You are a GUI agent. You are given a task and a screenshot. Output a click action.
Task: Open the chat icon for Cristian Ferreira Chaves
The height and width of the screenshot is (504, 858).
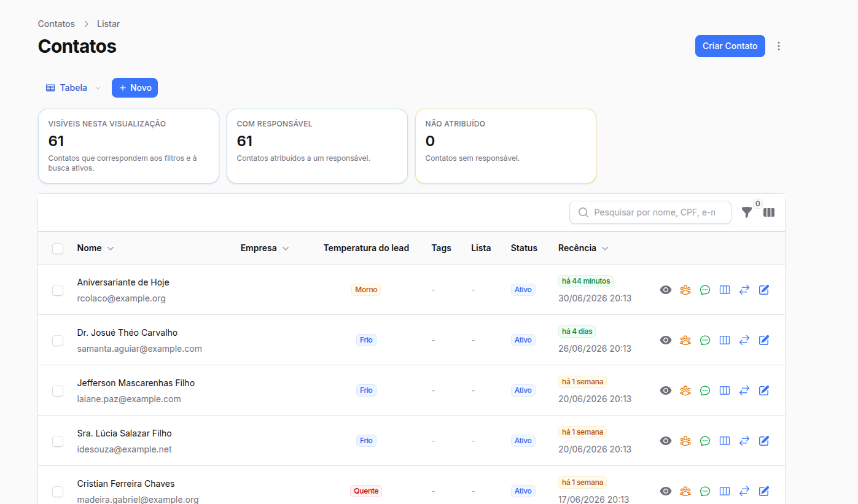pos(705,491)
